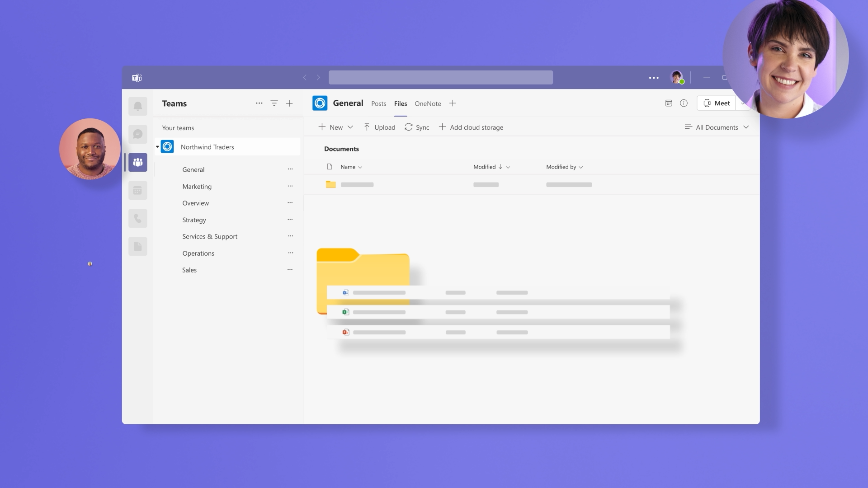Open the Marketing channel
The height and width of the screenshot is (488, 868).
coord(197,186)
